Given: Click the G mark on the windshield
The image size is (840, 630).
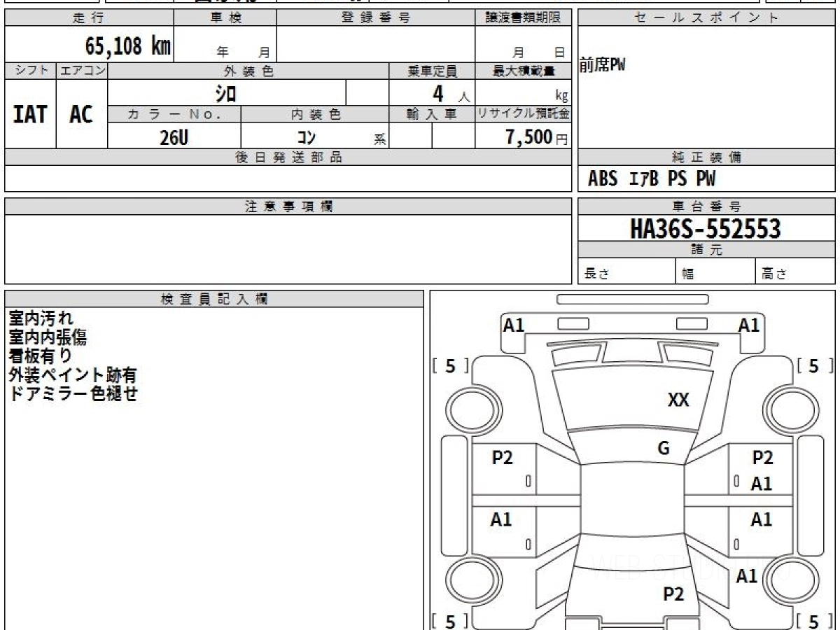Looking at the screenshot, I should click(x=664, y=449).
